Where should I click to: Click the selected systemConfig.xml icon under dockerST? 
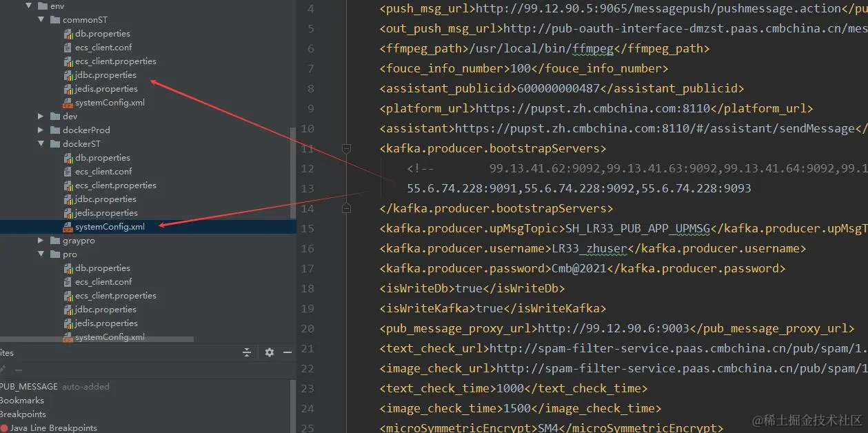point(68,227)
